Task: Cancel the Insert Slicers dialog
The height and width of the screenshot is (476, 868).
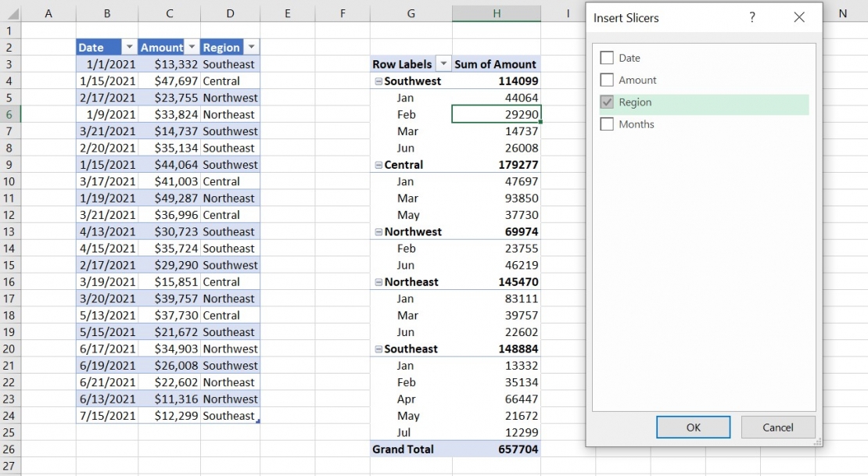Action: coord(777,427)
